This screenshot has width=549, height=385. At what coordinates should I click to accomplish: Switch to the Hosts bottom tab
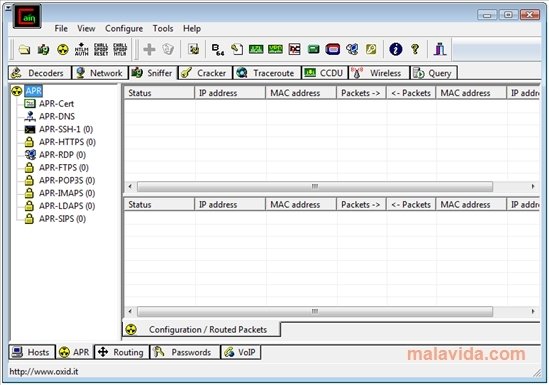click(32, 352)
